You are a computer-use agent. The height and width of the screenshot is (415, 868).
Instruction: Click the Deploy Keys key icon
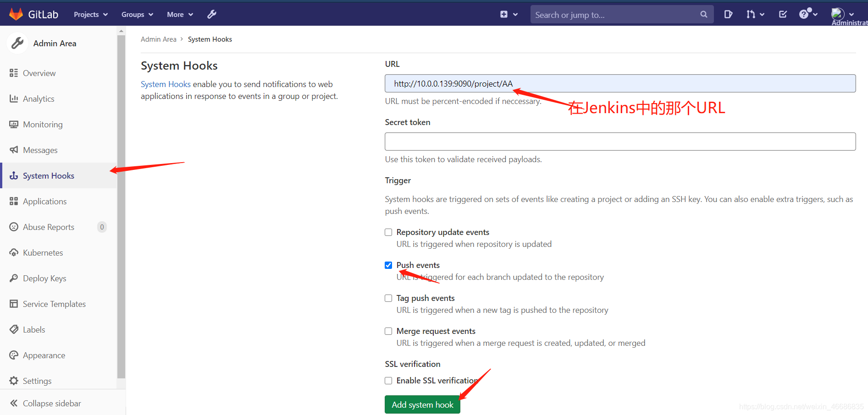pos(14,278)
